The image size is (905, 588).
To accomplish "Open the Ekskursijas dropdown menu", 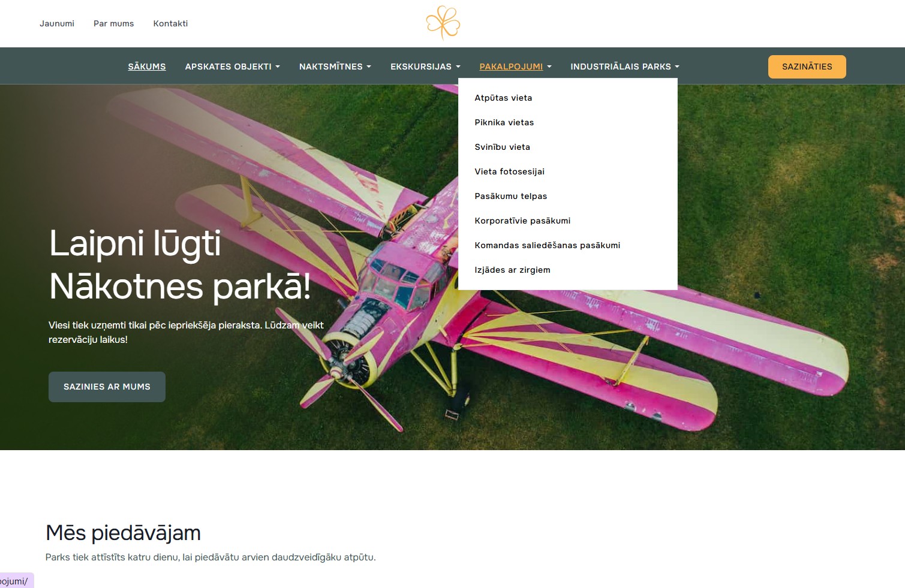I will pyautogui.click(x=425, y=67).
